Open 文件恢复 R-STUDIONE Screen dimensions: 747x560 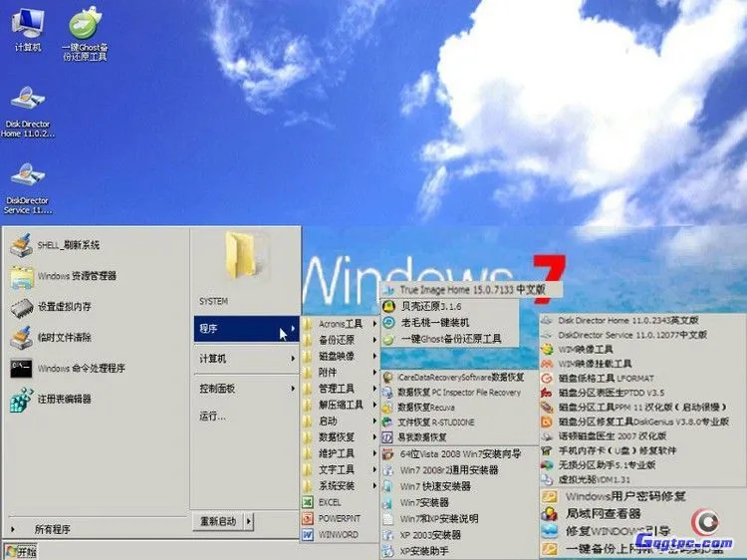459,422
